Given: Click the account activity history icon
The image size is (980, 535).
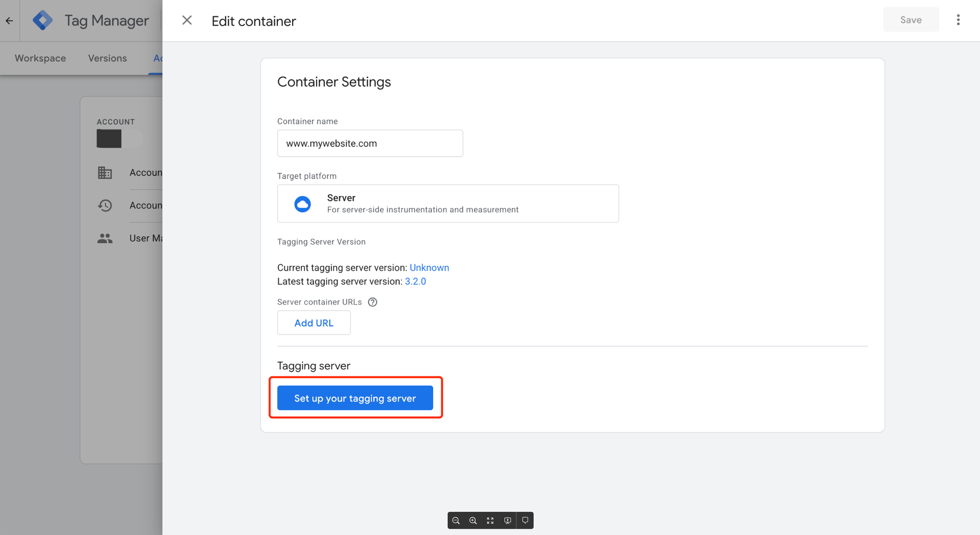Looking at the screenshot, I should tap(105, 205).
